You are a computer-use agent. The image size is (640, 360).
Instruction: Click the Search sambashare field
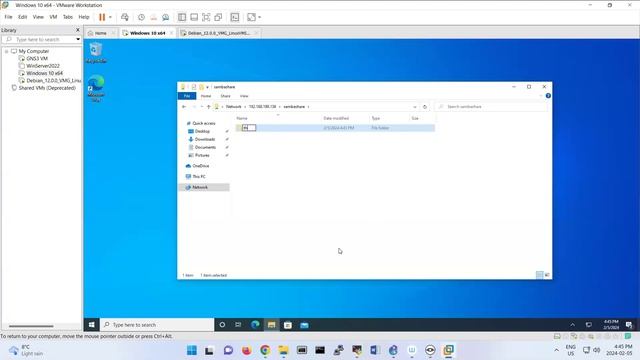click(492, 107)
